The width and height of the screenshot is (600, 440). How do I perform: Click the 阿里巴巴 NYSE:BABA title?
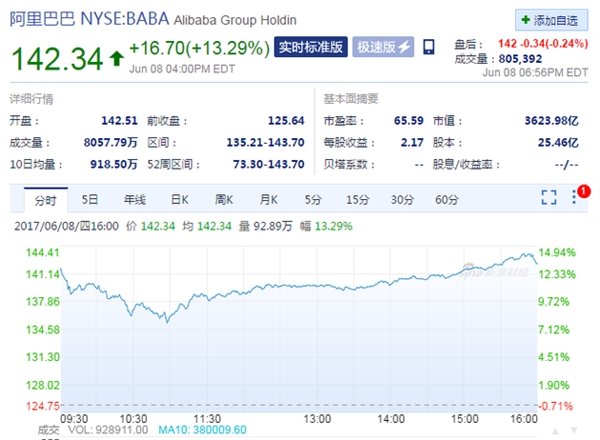click(x=89, y=19)
